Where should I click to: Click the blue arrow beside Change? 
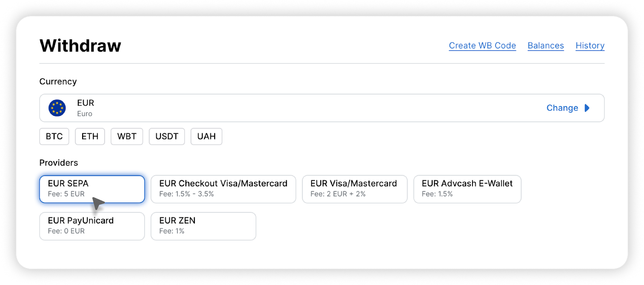point(587,108)
